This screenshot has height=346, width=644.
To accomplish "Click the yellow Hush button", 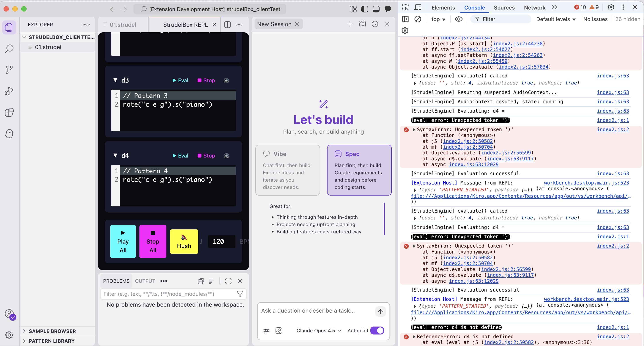I will tap(184, 242).
